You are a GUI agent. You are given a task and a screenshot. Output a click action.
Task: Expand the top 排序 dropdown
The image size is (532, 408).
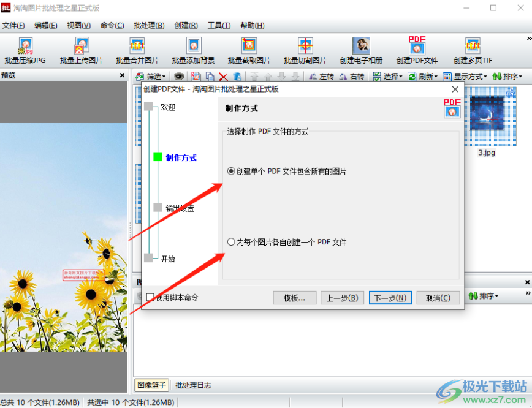(x=507, y=77)
